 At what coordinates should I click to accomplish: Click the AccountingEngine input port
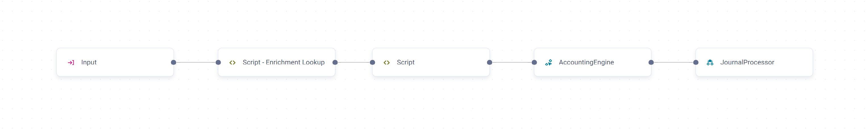534,62
